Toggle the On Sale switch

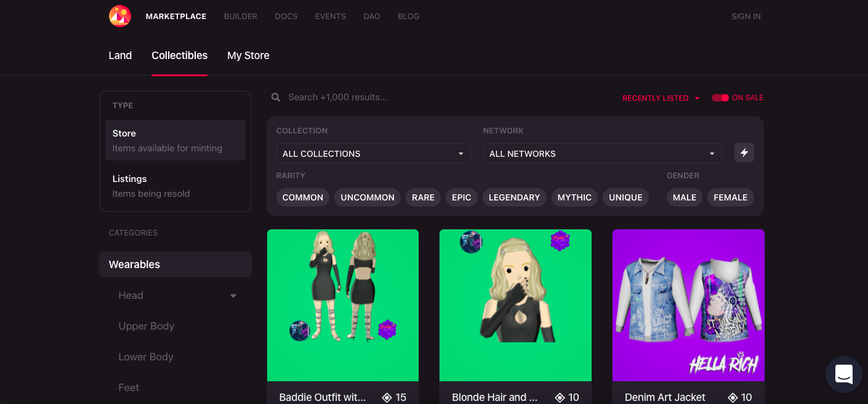click(720, 98)
